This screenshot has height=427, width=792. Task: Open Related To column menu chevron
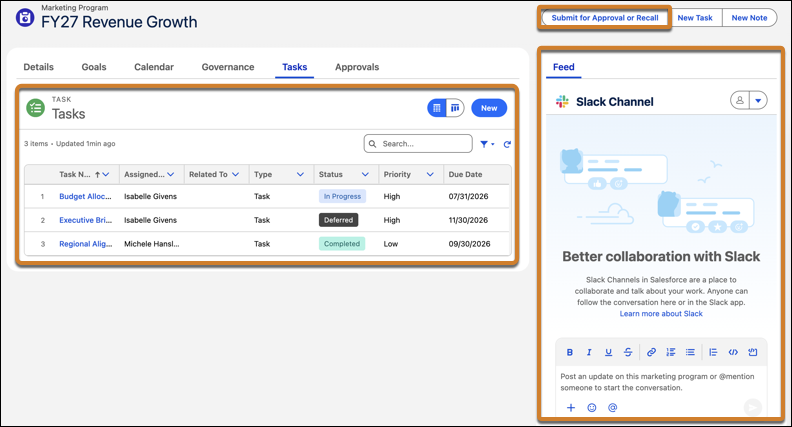235,174
